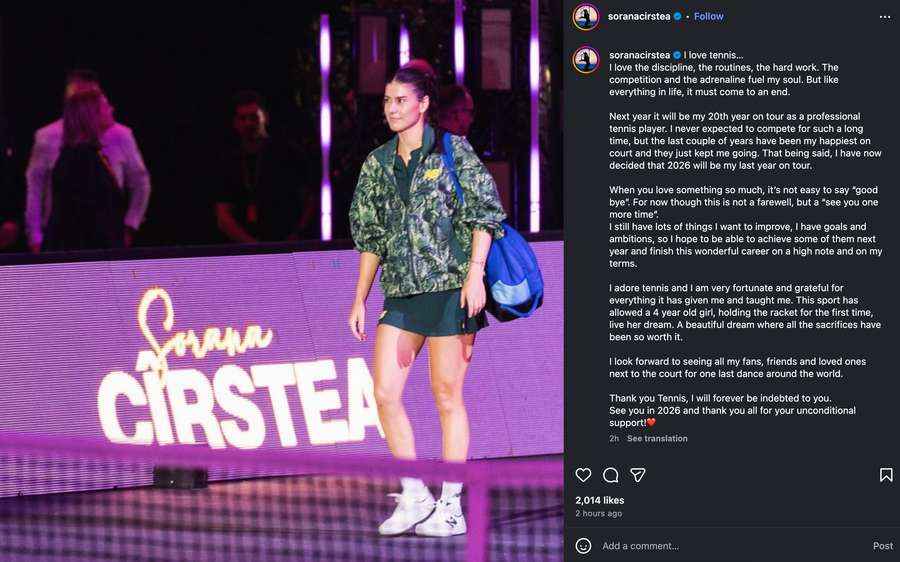The height and width of the screenshot is (562, 900).
Task: Save post with bookmark icon
Action: [x=886, y=475]
